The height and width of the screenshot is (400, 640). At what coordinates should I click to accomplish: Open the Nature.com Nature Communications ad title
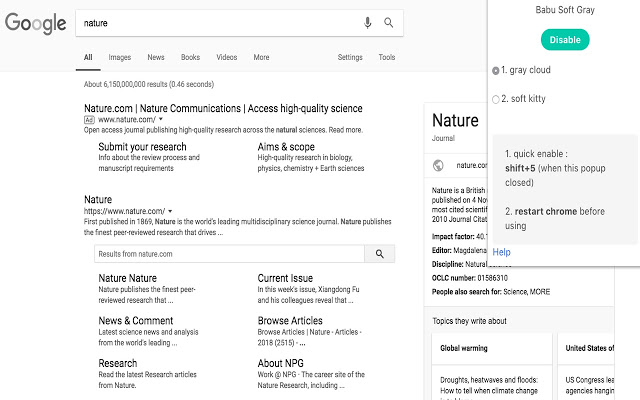[x=223, y=109]
